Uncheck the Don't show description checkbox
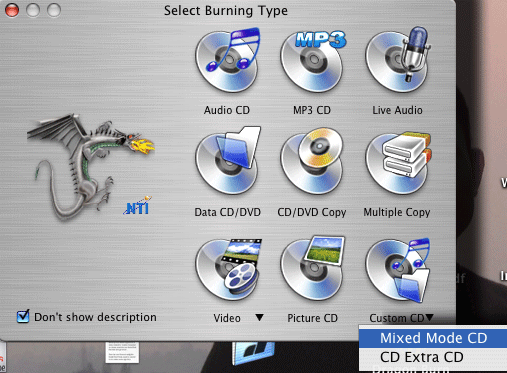Image resolution: width=507 pixels, height=373 pixels. tap(23, 316)
